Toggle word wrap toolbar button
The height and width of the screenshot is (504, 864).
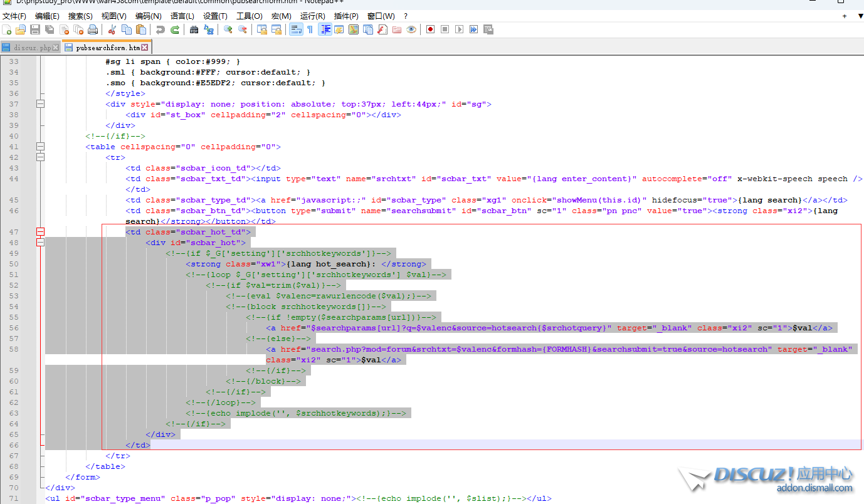click(296, 29)
